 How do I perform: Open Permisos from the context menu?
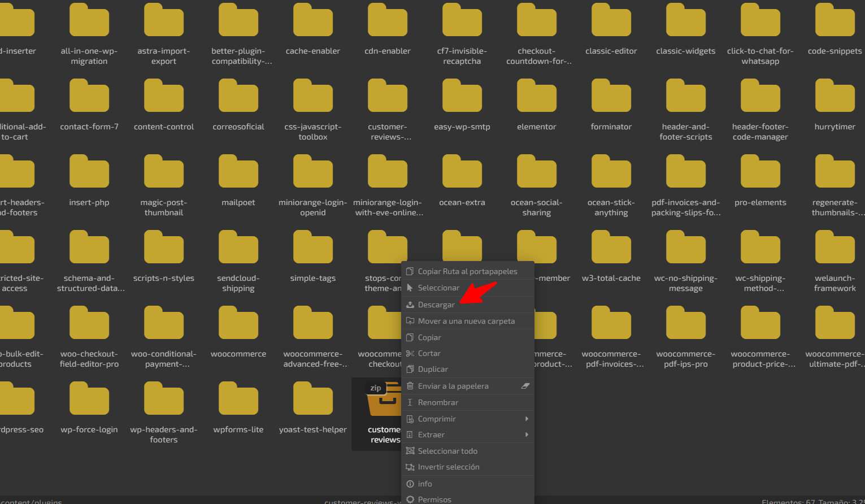tap(468, 498)
